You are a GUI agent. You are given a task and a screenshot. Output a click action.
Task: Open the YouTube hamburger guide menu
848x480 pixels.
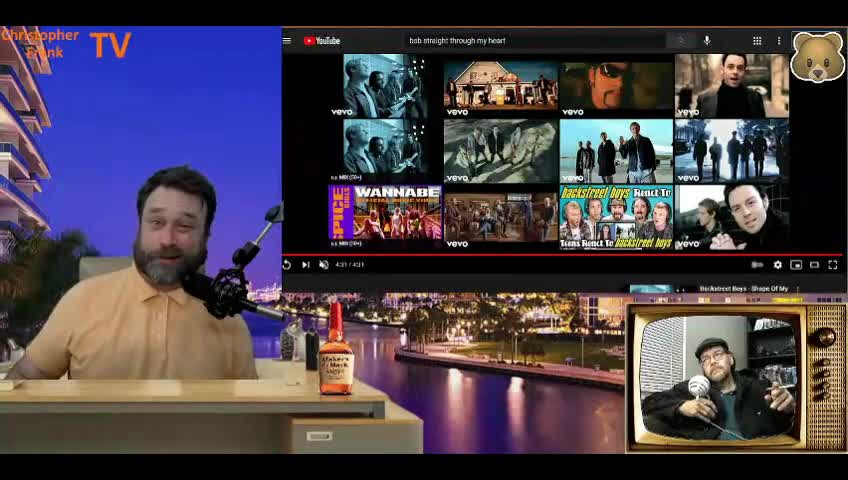[287, 41]
